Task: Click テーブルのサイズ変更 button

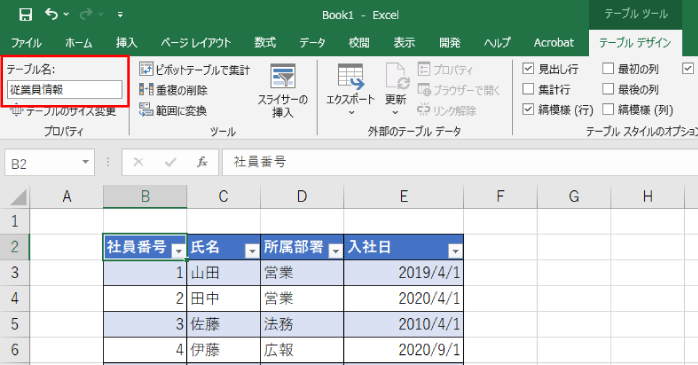Action: 63,110
